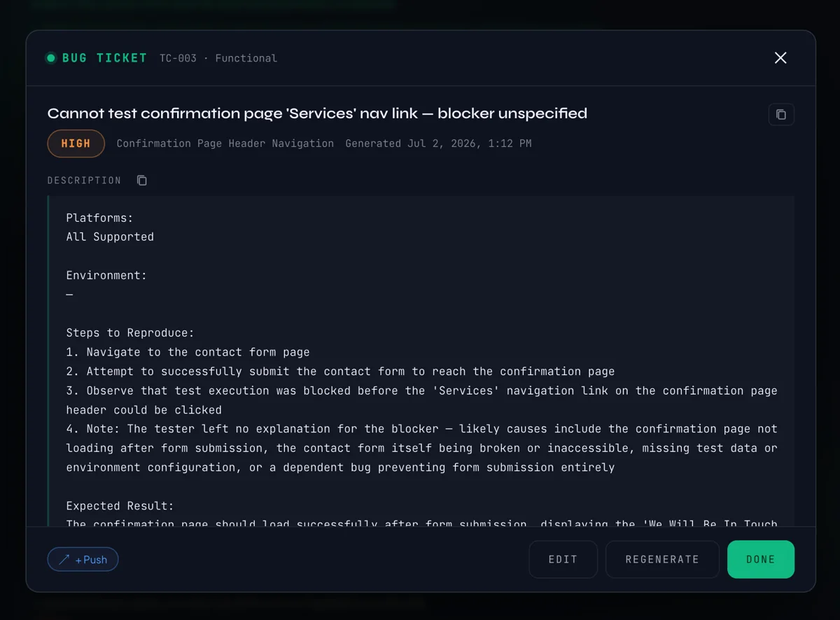Click the 'Platforms:' line
Screen dimensions: 840x620
point(99,218)
